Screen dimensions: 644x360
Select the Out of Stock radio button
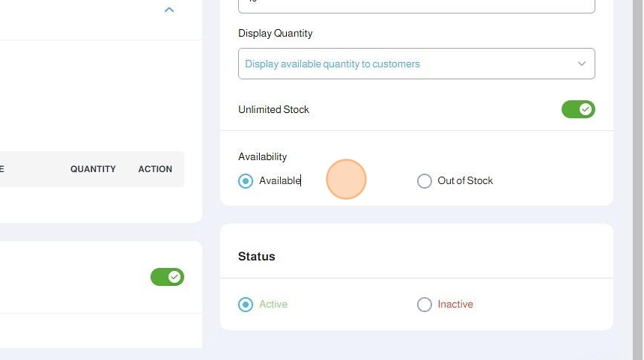coord(425,180)
